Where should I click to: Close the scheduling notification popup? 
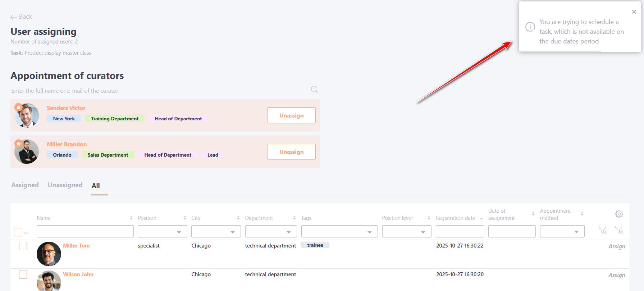[x=634, y=12]
